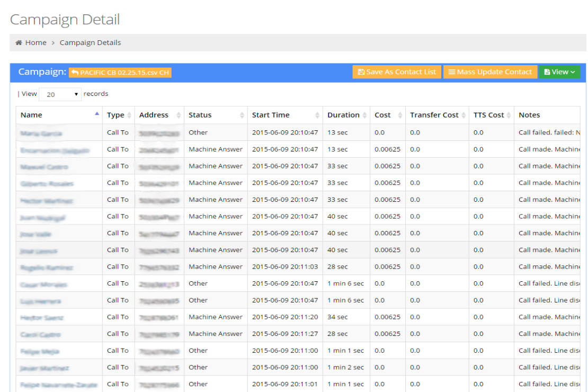Click the Home icon in breadcrumb
The width and height of the screenshot is (588, 392).
[x=19, y=43]
